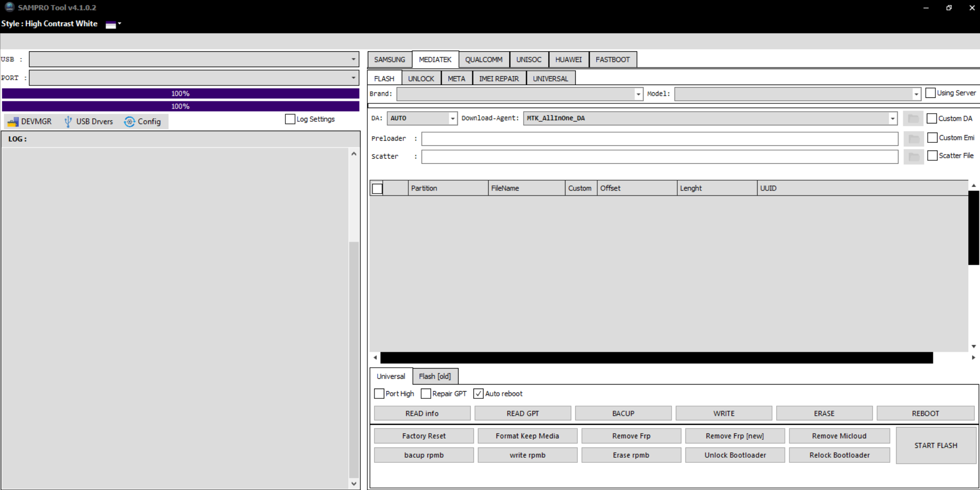Select the lower Universal tab
Screen dimensions: 980x490
click(x=391, y=376)
